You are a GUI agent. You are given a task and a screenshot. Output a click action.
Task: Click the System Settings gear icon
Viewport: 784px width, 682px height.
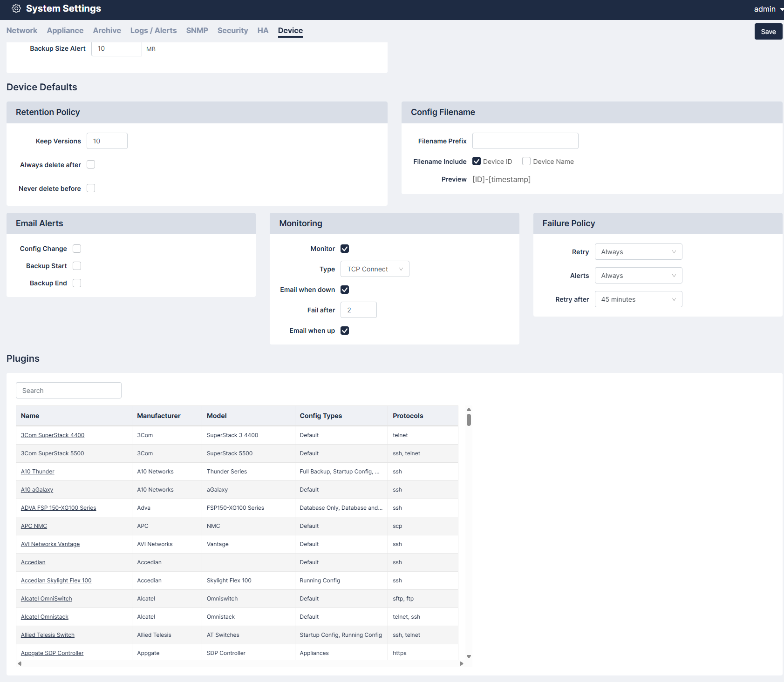point(16,8)
